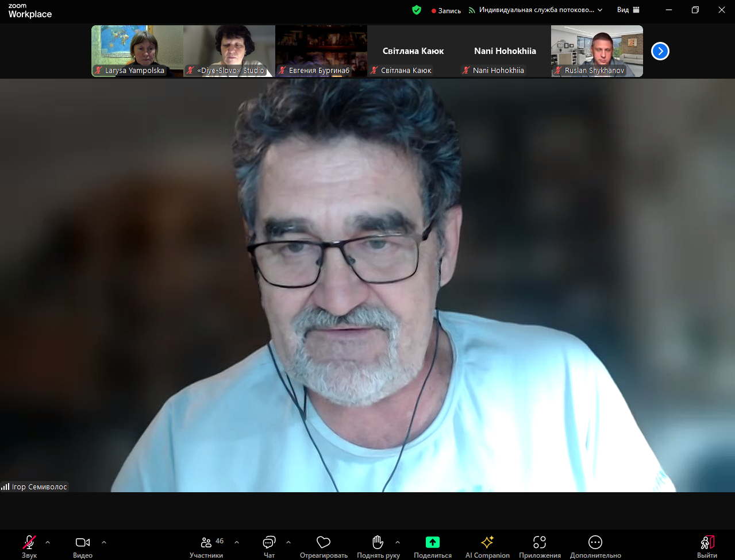Expand audio options arrow next to Звук

(48, 542)
